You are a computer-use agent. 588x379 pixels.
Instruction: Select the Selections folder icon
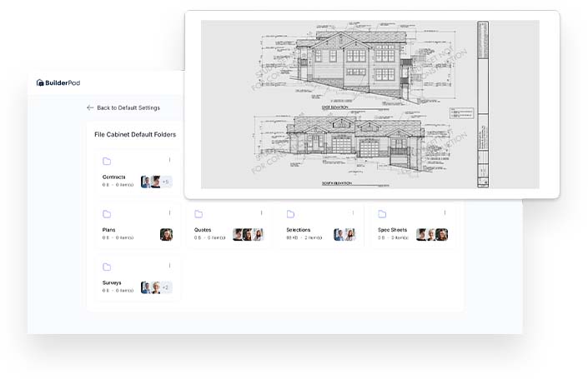pos(290,214)
